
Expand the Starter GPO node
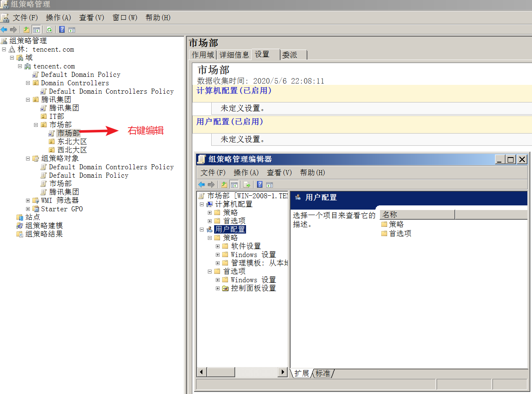28,209
